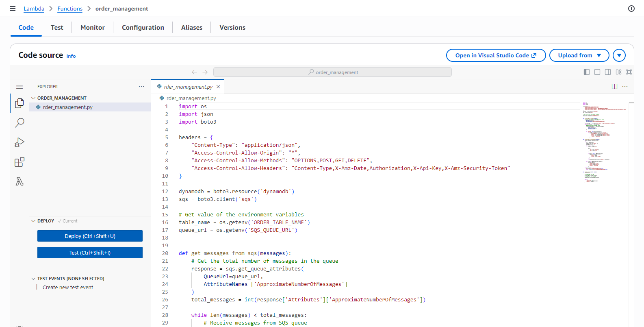Viewport: 644px width, 327px height.
Task: Collapse the DEPLOY section
Action: click(x=33, y=221)
